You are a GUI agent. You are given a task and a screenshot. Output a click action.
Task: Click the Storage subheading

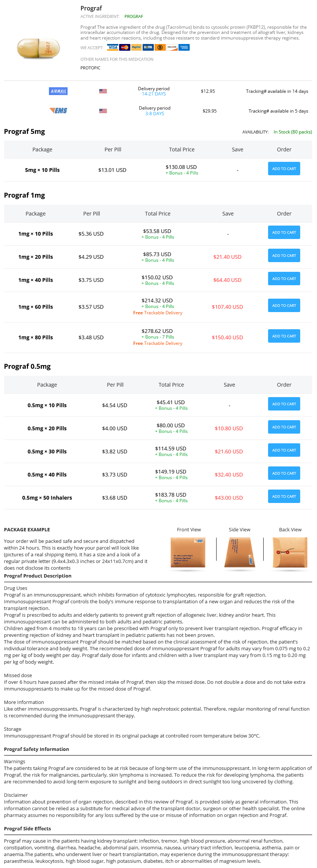tap(13, 729)
